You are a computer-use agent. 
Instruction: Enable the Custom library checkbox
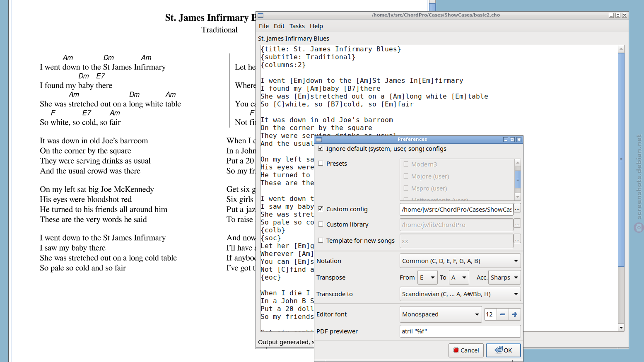click(x=321, y=224)
